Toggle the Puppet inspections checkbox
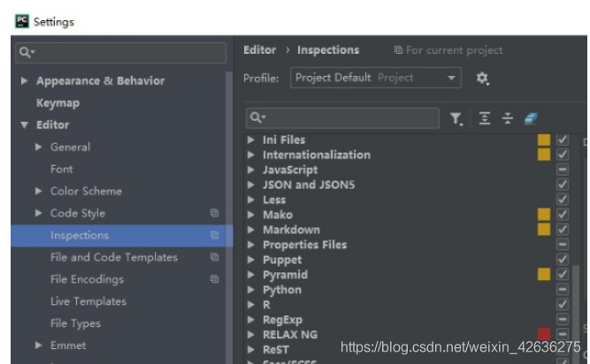Viewport: 590px width, 364px height. [x=563, y=259]
